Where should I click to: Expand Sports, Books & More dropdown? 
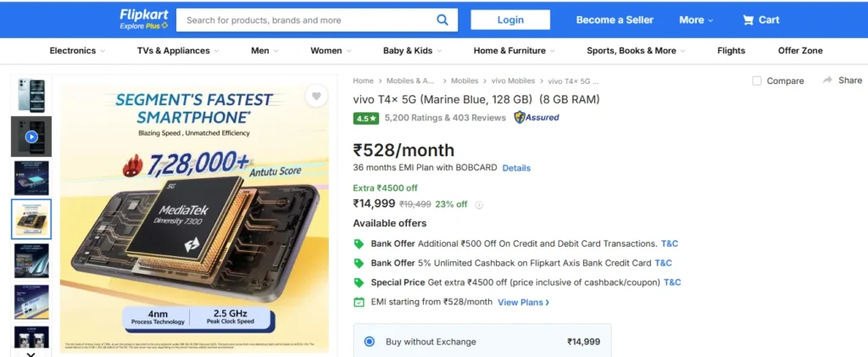tap(636, 50)
